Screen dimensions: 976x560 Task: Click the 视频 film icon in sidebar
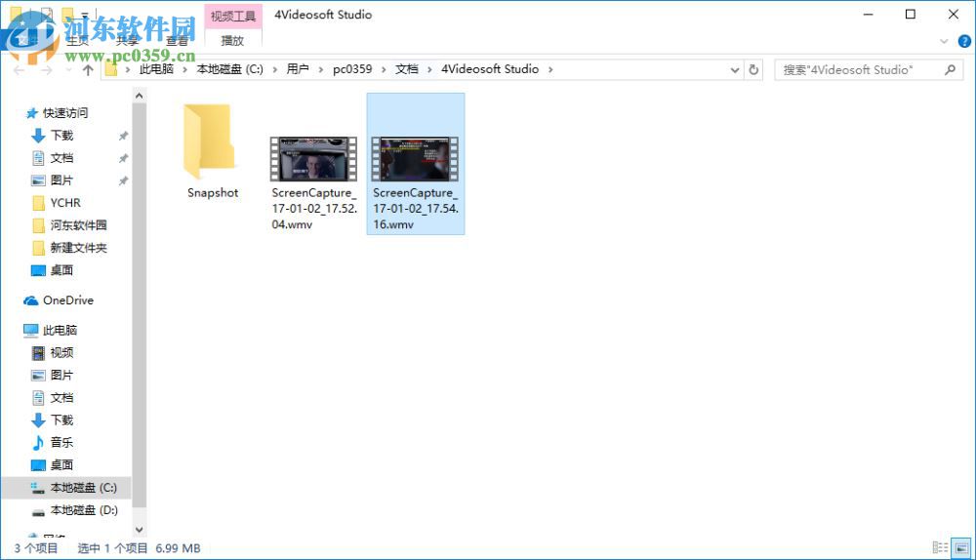tap(38, 353)
